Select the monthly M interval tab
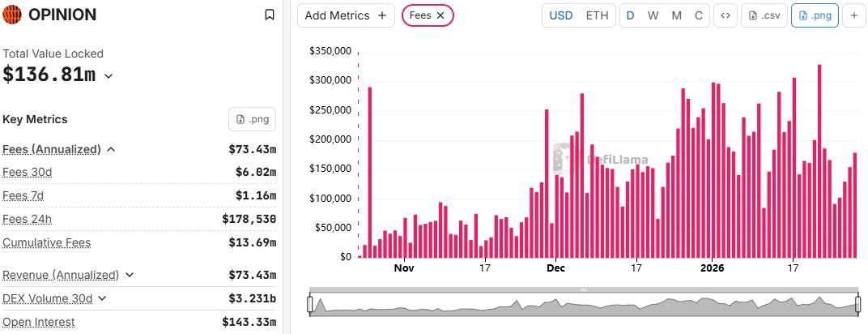The image size is (868, 334). tap(676, 15)
